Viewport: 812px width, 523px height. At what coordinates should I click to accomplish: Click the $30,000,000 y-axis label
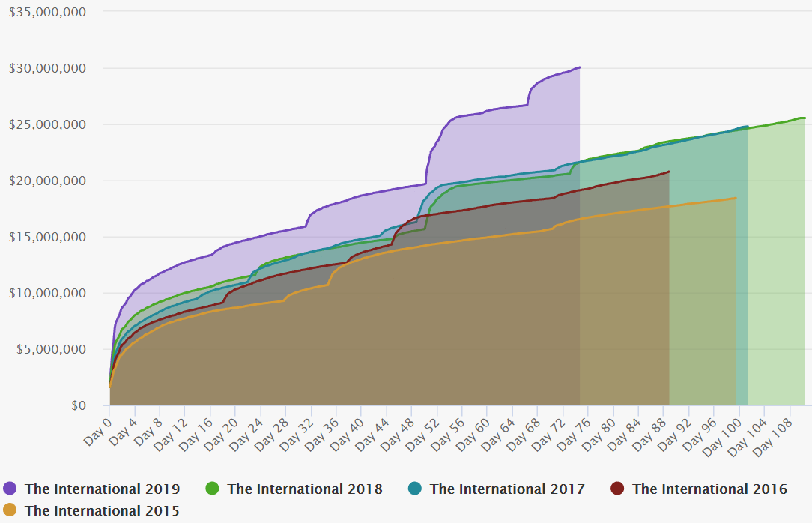tap(47, 68)
